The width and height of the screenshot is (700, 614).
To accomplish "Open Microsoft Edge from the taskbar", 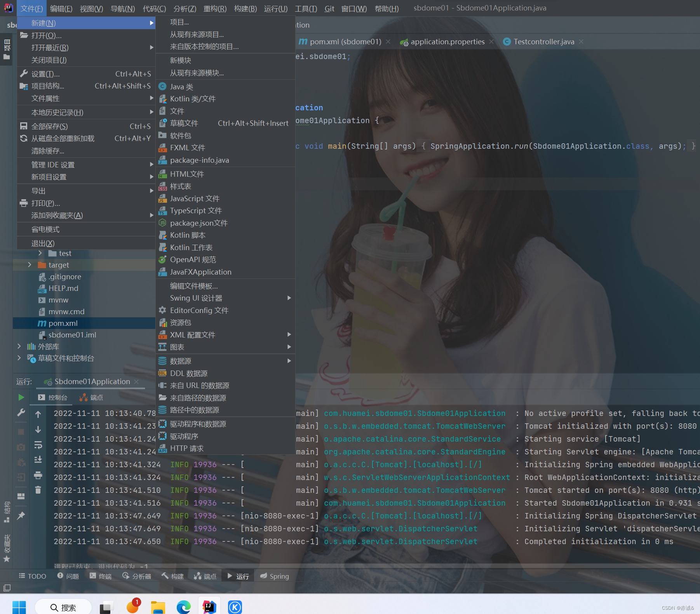I will point(183,607).
